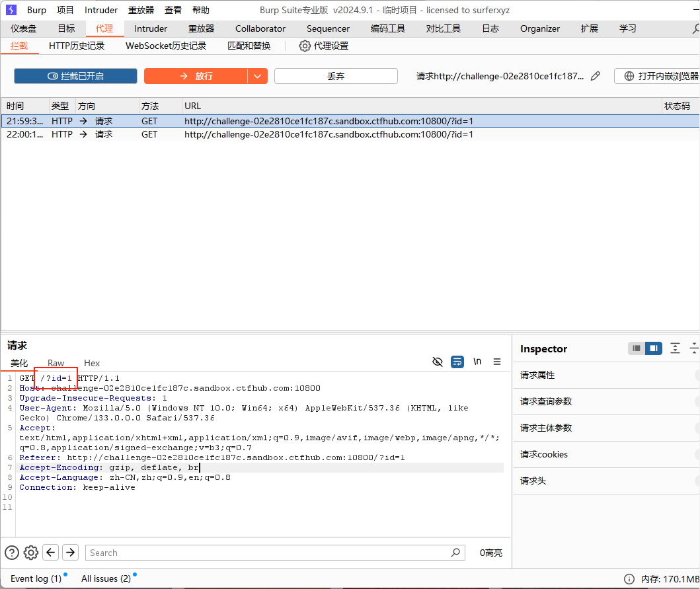Image resolution: width=700 pixels, height=589 pixels.
Task: Click help question mark icon near search
Action: [x=12, y=553]
